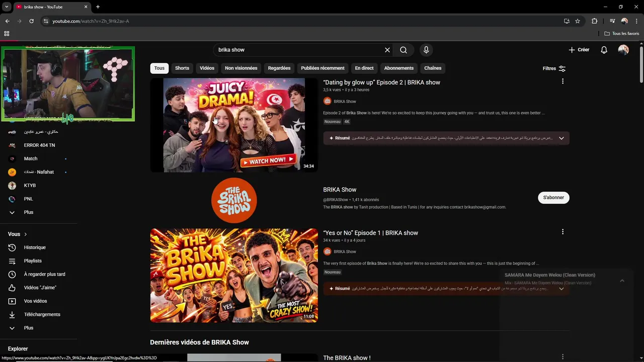
Task: Collapse the SAMARA mini player popup
Action: [x=622, y=281]
